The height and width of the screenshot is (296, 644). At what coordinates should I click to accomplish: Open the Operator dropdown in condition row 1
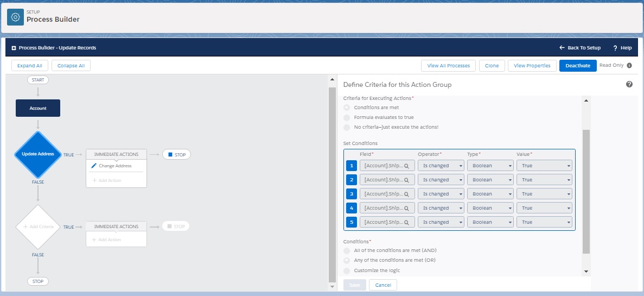(441, 166)
